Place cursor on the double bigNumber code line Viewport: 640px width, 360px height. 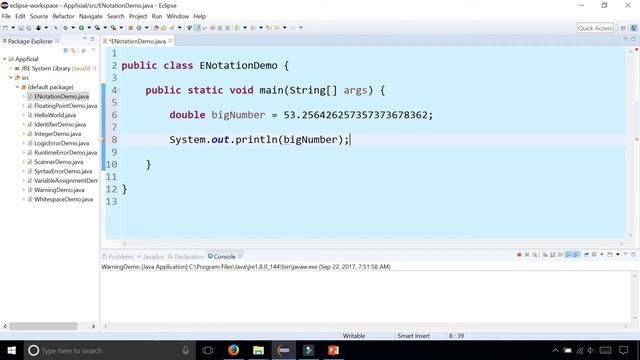point(301,115)
